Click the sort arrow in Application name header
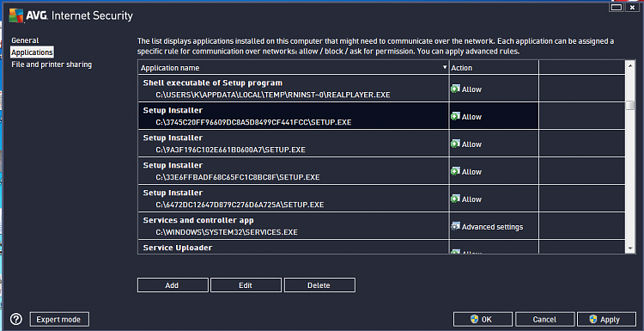Viewport: 644px width, 331px height. click(x=445, y=67)
